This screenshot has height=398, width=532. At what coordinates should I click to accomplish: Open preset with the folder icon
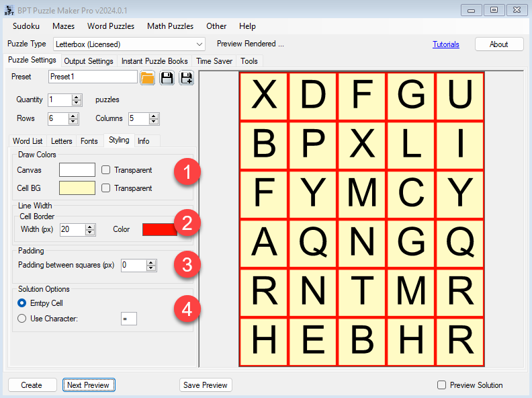click(x=148, y=78)
